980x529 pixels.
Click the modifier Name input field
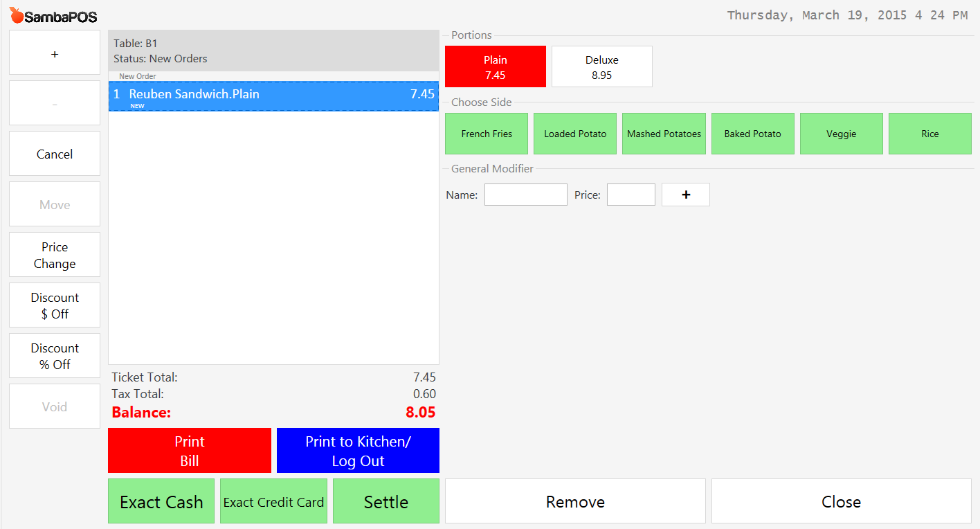525,195
